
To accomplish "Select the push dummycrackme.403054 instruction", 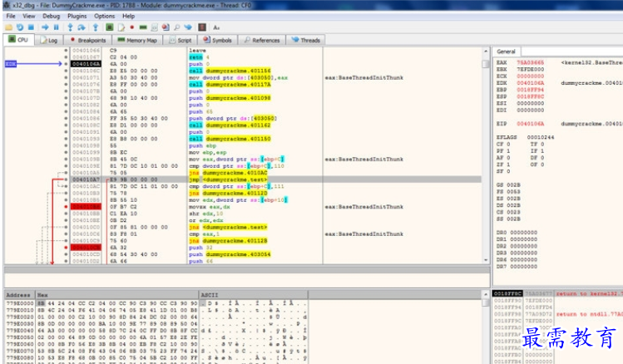I will point(230,254).
